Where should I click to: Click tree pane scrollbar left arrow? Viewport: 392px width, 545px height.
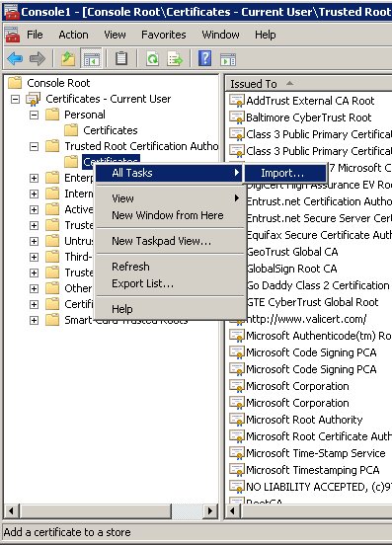pyautogui.click(x=11, y=511)
